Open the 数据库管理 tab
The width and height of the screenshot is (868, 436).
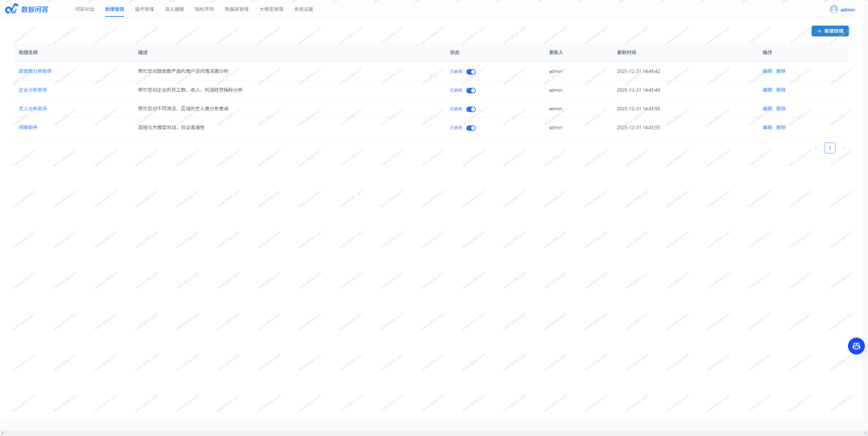point(236,10)
